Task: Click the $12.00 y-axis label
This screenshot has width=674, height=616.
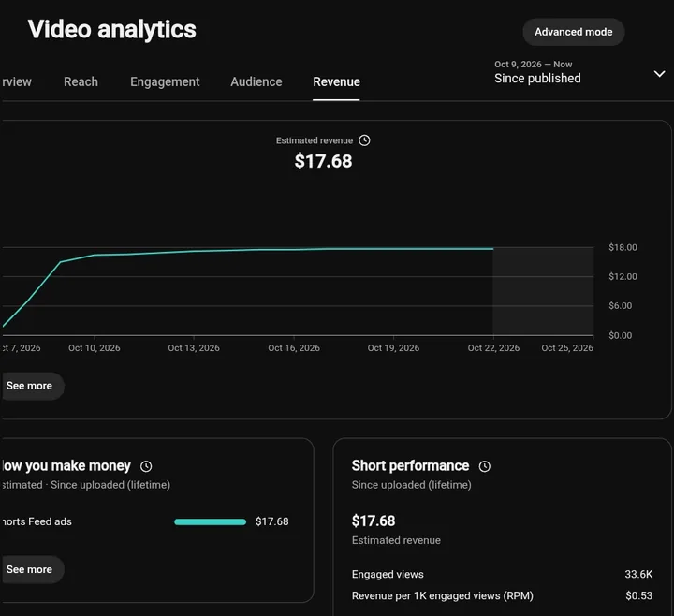Action: click(623, 276)
